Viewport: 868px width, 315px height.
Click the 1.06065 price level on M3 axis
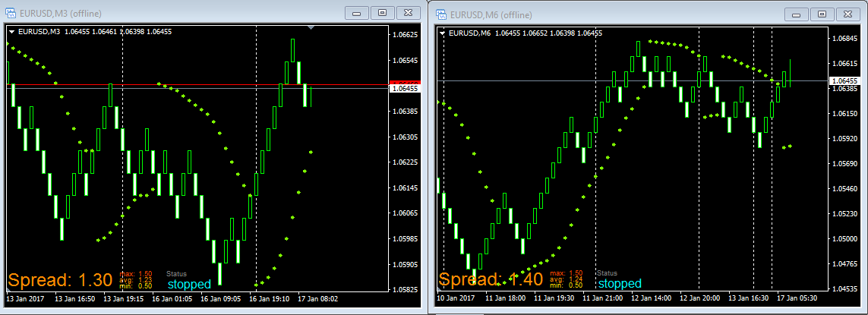coord(407,213)
